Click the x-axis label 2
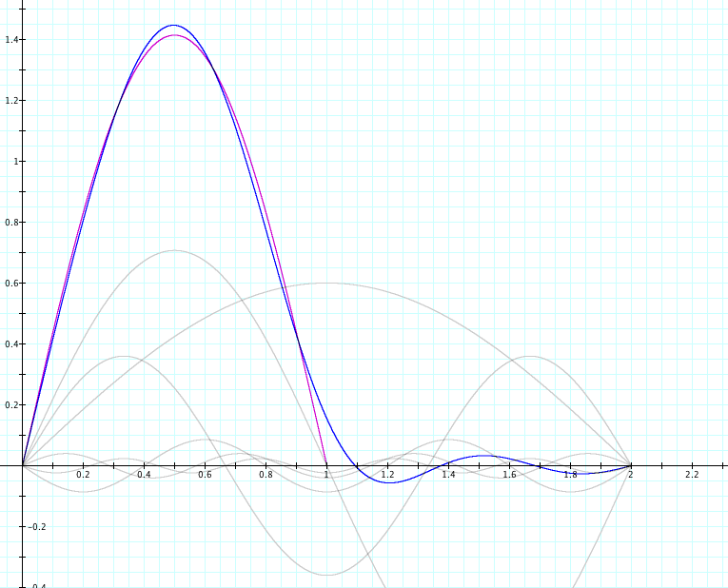This screenshot has width=728, height=588. pyautogui.click(x=631, y=474)
